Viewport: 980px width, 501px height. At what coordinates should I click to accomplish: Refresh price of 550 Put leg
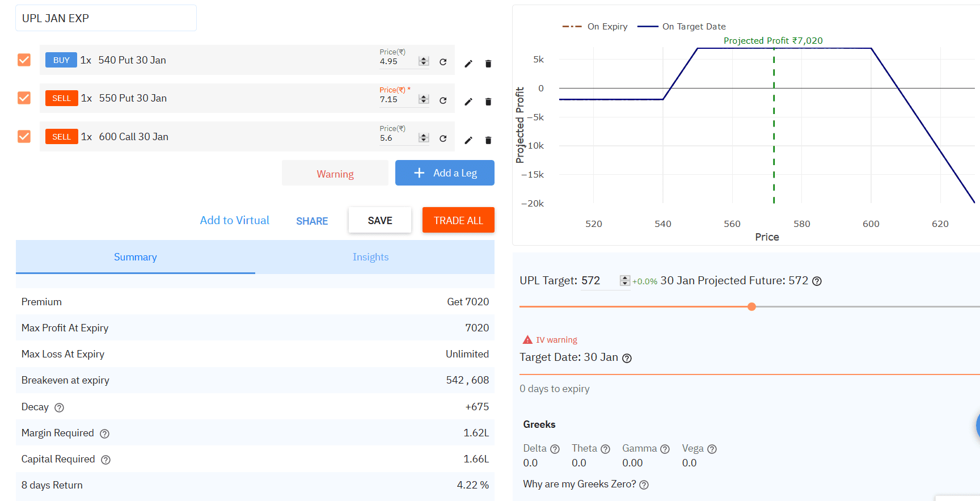coord(443,100)
